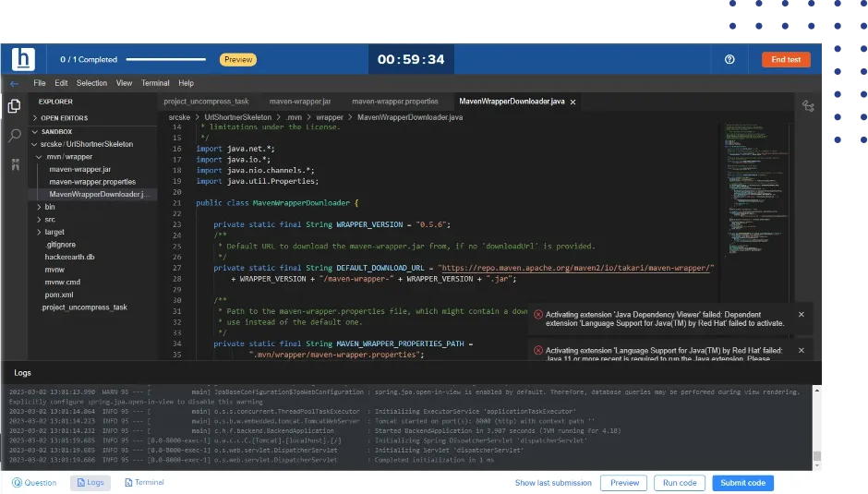
Task: Click the source compare icon at editor top right
Action: pos(808,106)
